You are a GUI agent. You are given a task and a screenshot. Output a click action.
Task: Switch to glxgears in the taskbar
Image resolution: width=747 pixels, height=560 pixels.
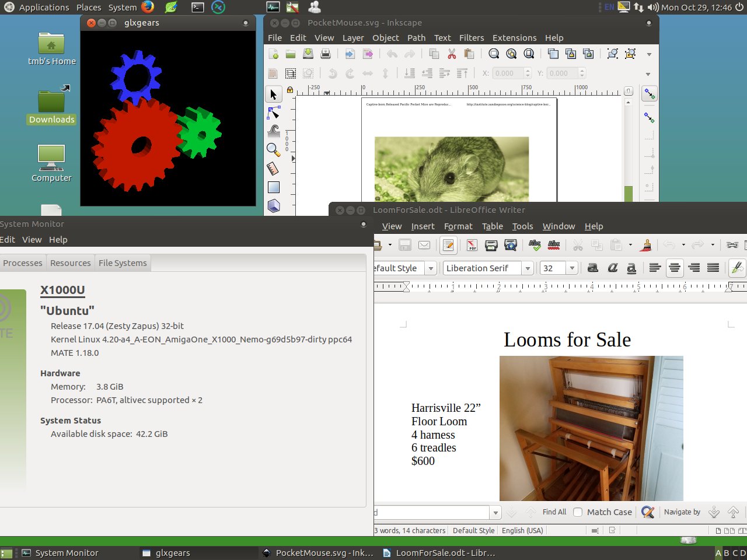[172, 553]
